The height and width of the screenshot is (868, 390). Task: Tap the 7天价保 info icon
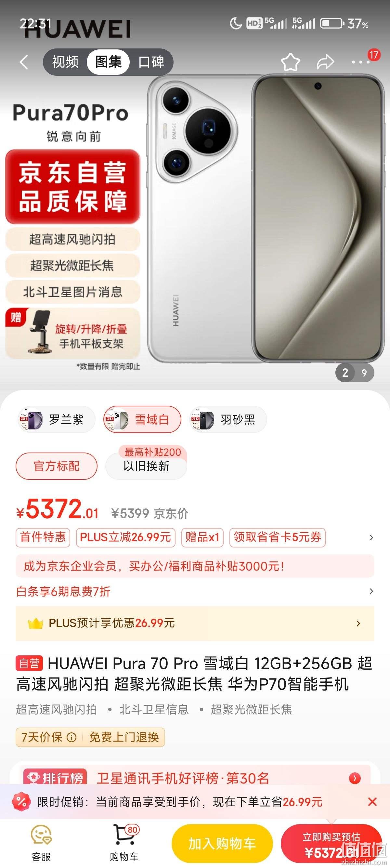[71, 737]
